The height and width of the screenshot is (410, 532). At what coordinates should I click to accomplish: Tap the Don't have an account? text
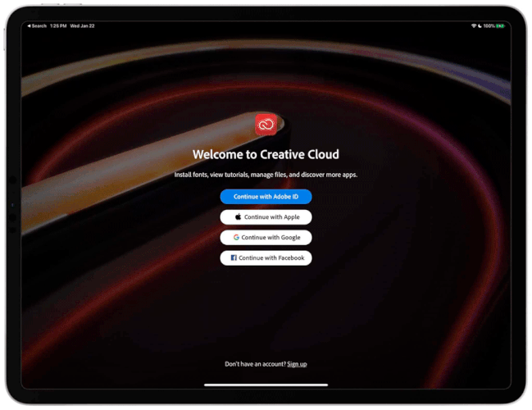tap(256, 364)
